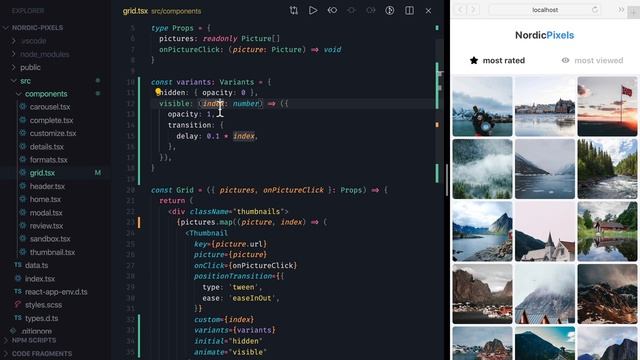
Task: Click 'onPictureClick' in Props type
Action: (189, 49)
